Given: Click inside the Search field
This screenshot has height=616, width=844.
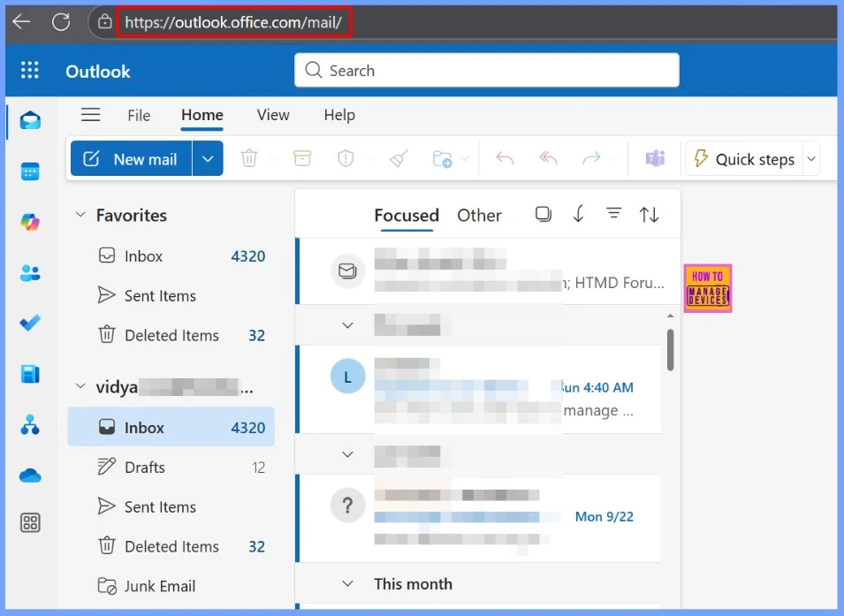Looking at the screenshot, I should [x=486, y=70].
